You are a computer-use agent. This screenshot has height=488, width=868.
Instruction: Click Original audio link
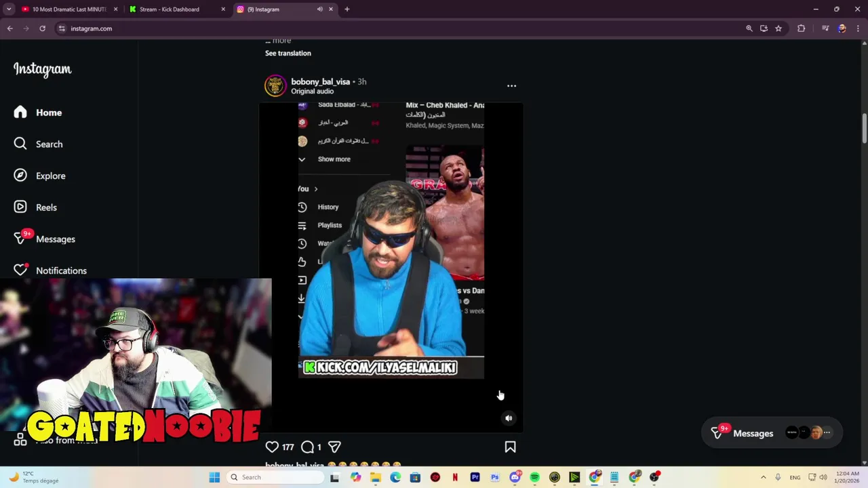pyautogui.click(x=312, y=91)
